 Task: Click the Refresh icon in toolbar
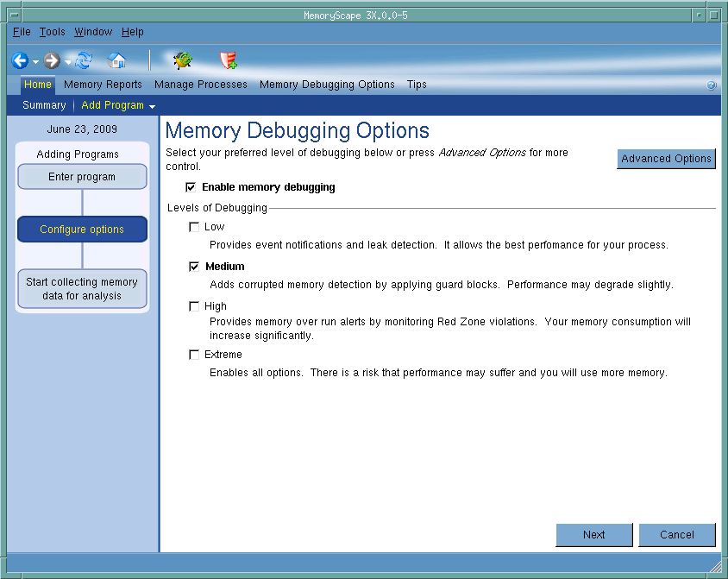84,60
